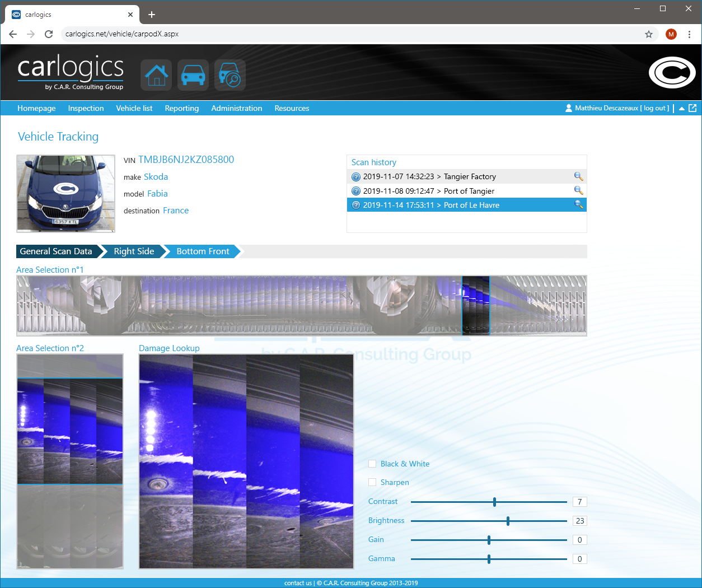The width and height of the screenshot is (702, 588).
Task: Click the Gain value field
Action: coord(580,540)
